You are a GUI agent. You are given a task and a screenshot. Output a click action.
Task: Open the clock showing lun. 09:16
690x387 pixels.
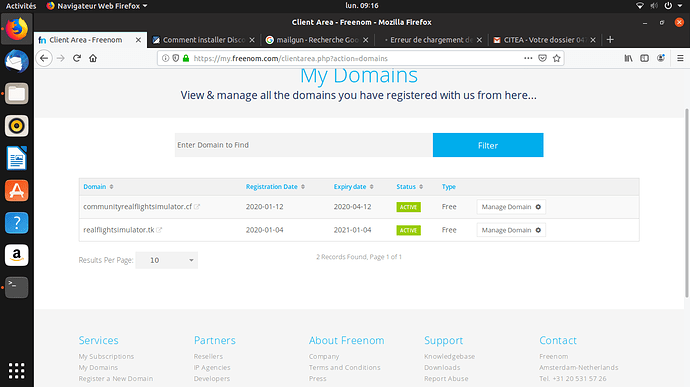coord(362,6)
